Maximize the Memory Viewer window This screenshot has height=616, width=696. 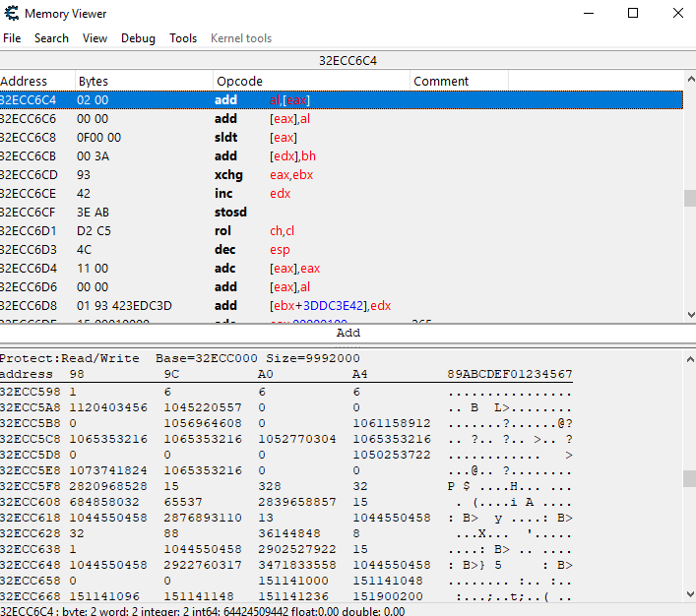point(633,14)
